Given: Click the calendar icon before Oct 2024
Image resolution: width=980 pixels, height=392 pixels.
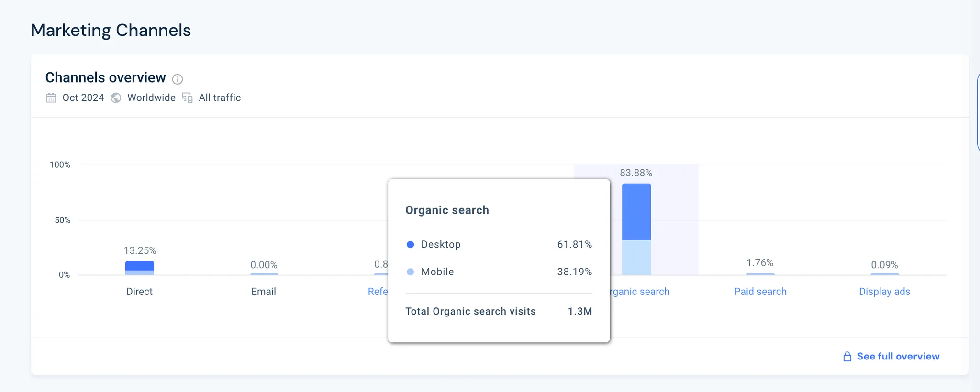Looking at the screenshot, I should [51, 98].
